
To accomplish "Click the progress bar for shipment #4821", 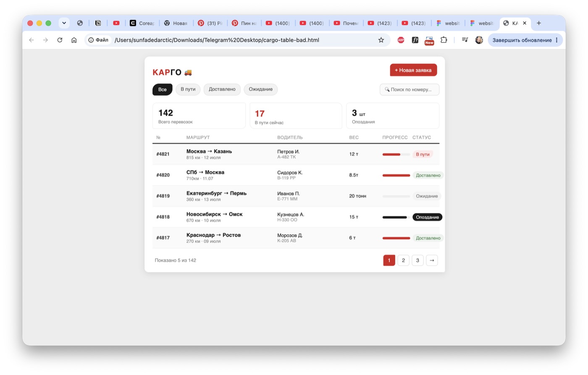I will tap(396, 155).
